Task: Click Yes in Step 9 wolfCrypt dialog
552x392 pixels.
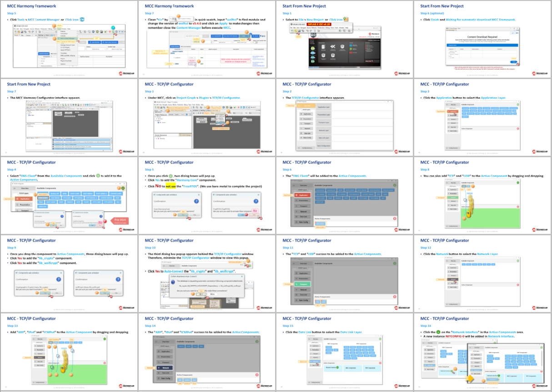Action: tap(105, 293)
